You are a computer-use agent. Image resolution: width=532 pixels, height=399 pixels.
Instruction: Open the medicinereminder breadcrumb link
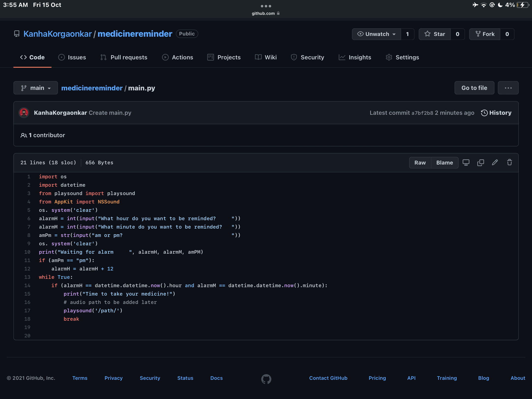(92, 88)
